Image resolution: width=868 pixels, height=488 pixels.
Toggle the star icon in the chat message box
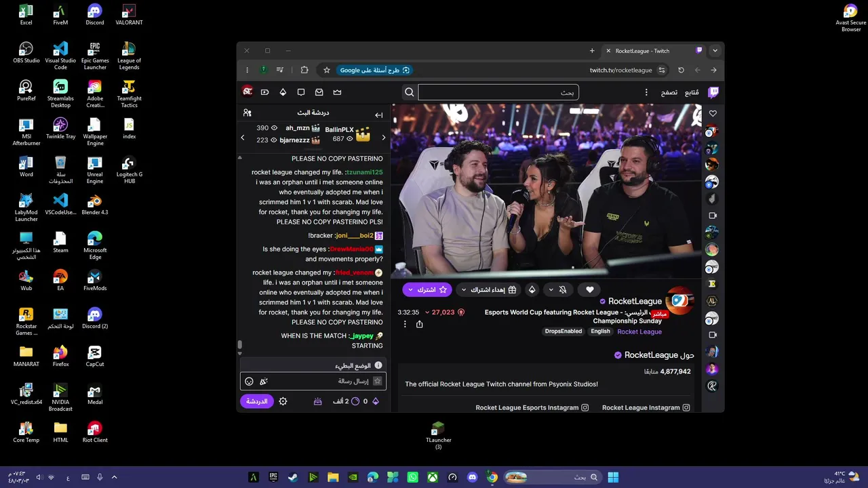coord(378,382)
